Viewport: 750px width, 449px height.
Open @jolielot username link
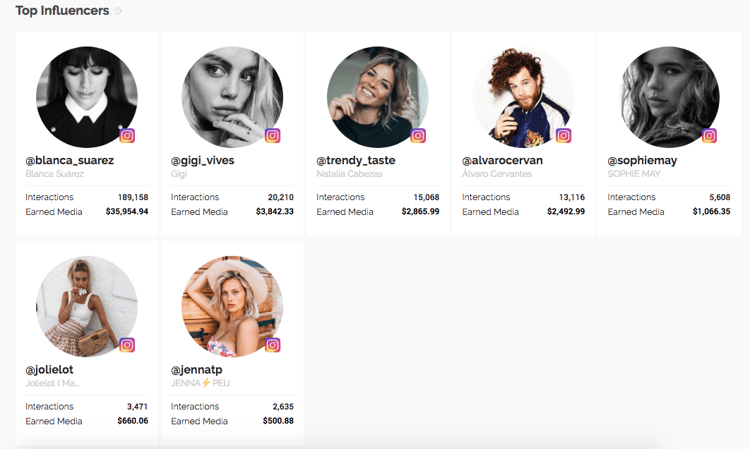pos(49,370)
